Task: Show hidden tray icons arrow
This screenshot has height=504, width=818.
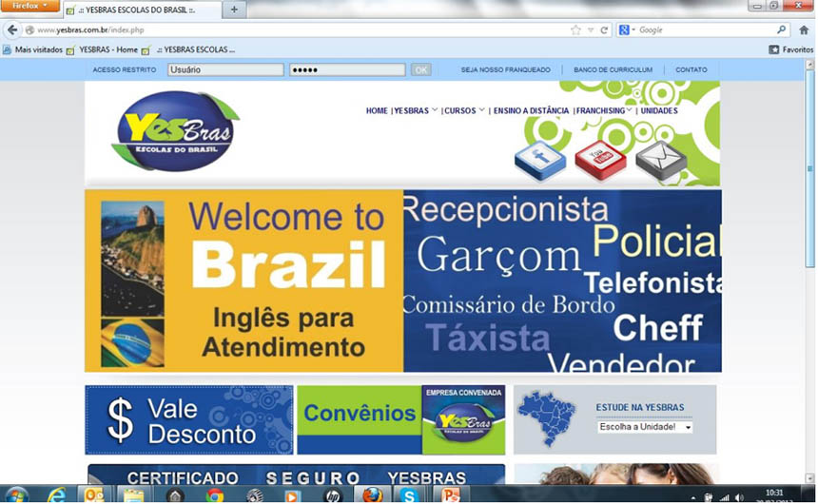Action: 692,497
